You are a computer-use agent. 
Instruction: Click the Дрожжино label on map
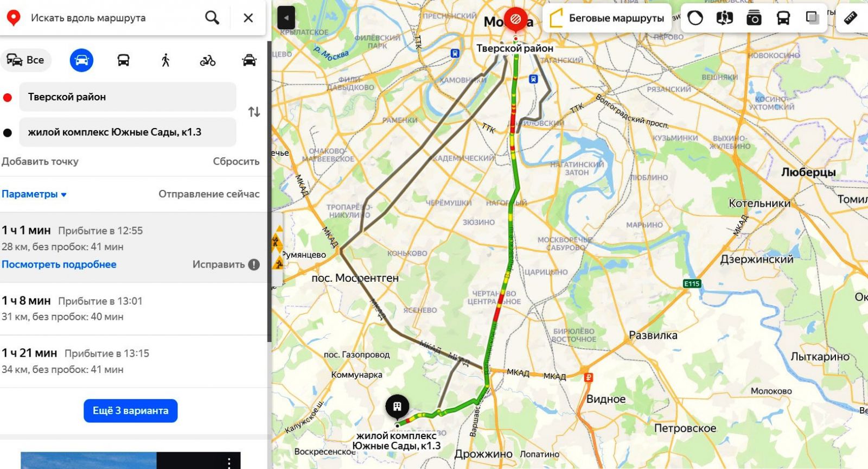(483, 454)
